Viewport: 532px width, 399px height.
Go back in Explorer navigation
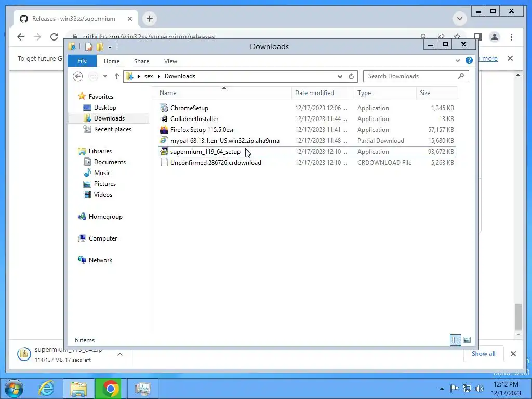(x=78, y=76)
